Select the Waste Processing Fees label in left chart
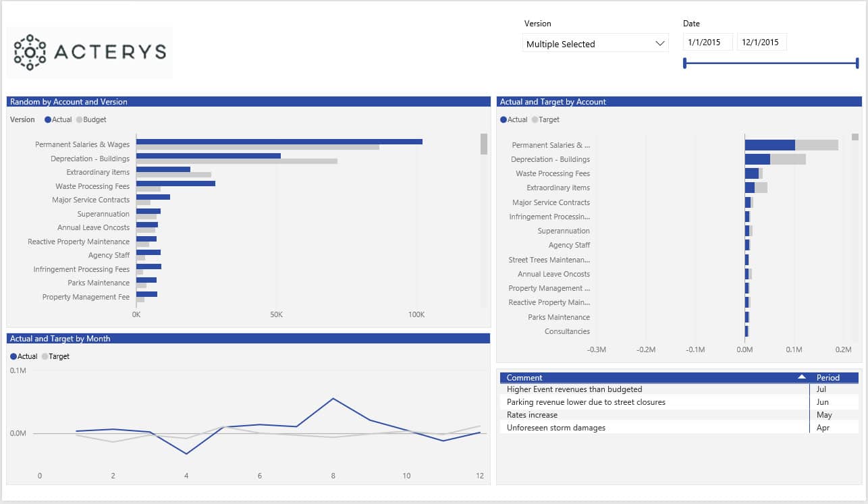This screenshot has height=504, width=868. click(x=92, y=186)
